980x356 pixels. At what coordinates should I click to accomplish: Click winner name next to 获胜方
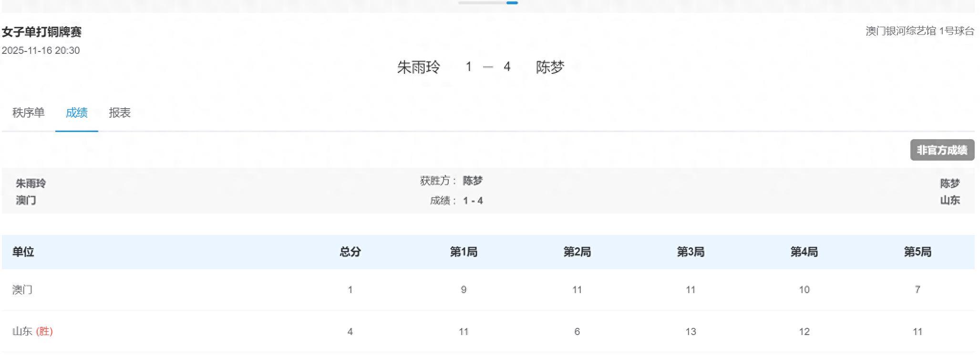click(473, 181)
